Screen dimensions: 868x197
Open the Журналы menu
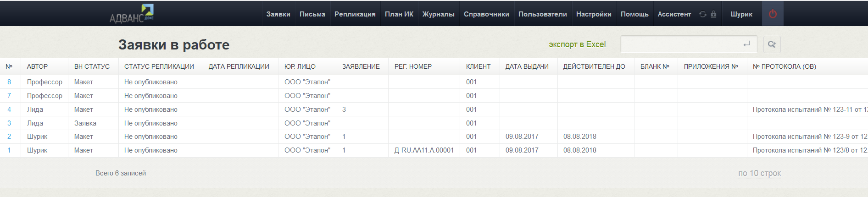tap(438, 14)
